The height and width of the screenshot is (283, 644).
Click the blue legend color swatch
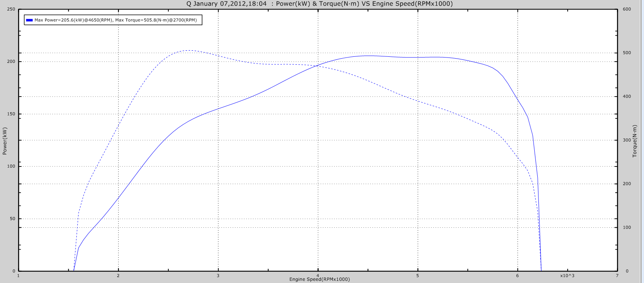29,20
